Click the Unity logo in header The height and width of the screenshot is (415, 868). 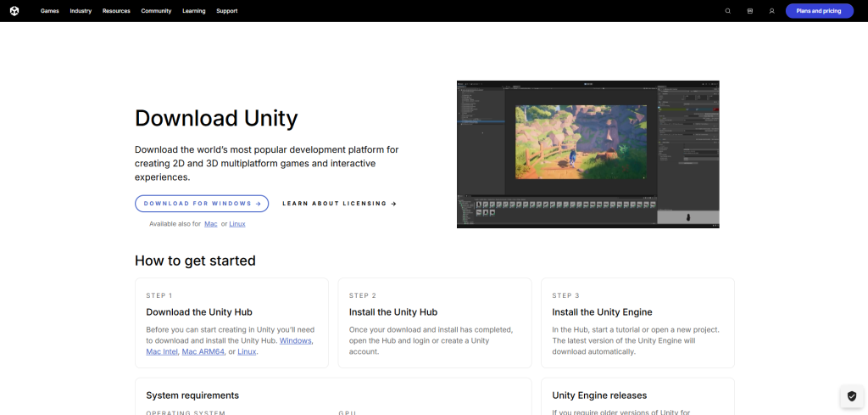click(x=16, y=11)
